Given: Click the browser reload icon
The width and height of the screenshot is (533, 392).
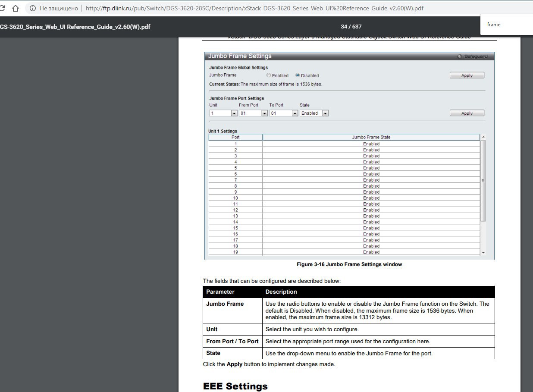Looking at the screenshot, I should 2,8.
